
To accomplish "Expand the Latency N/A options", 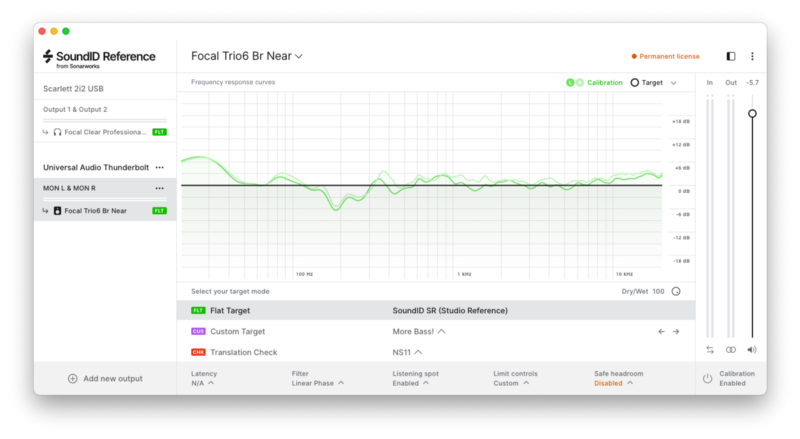I will click(x=203, y=379).
